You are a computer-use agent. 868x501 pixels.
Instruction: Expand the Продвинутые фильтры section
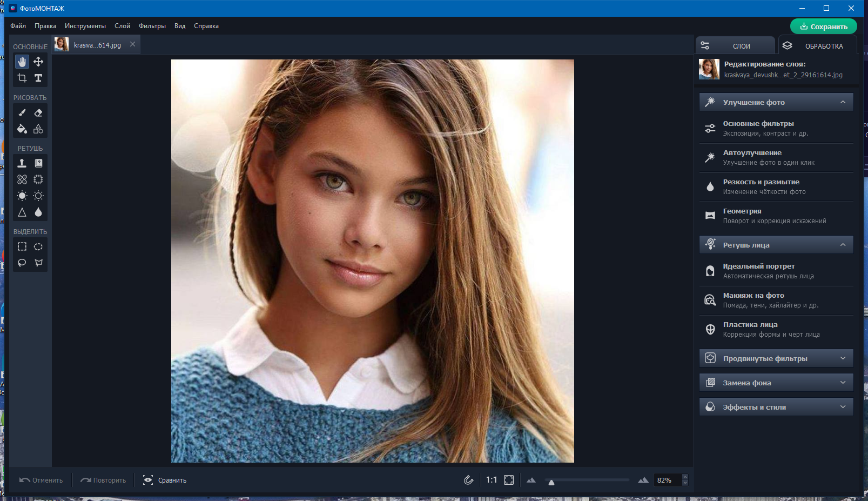[776, 358]
